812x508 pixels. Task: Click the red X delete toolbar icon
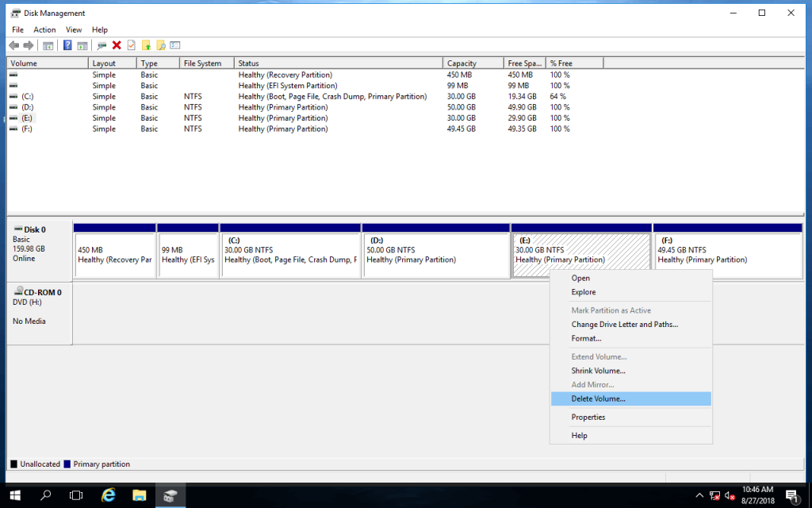tap(117, 45)
